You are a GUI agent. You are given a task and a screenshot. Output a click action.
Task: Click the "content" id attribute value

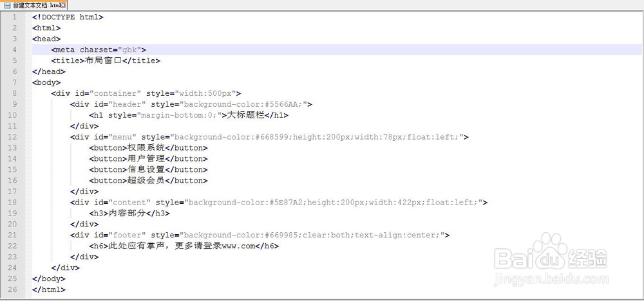[130, 202]
